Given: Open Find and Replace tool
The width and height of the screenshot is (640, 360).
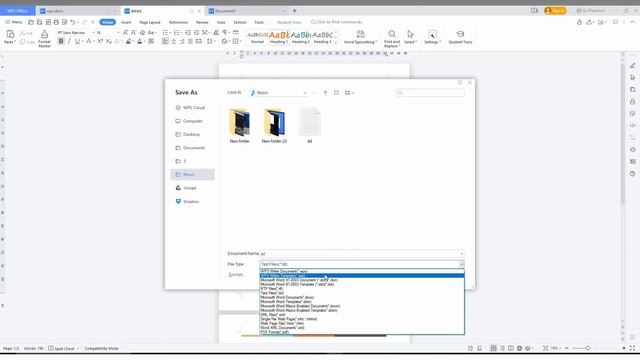Looking at the screenshot, I should tap(392, 39).
